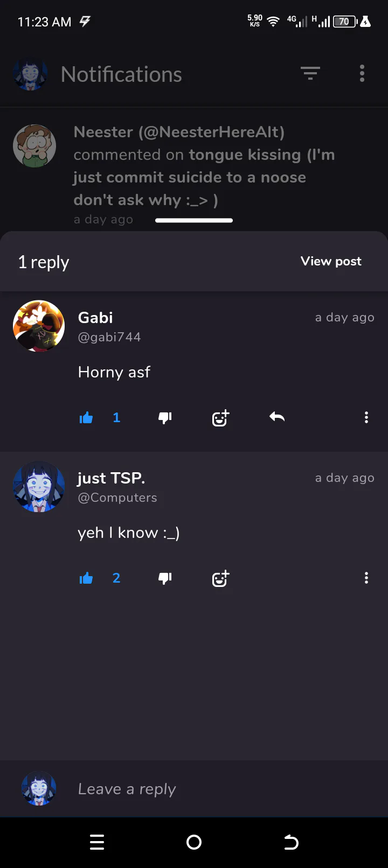
Task: Dislike Gabi's comment with thumbs down
Action: 165,417
